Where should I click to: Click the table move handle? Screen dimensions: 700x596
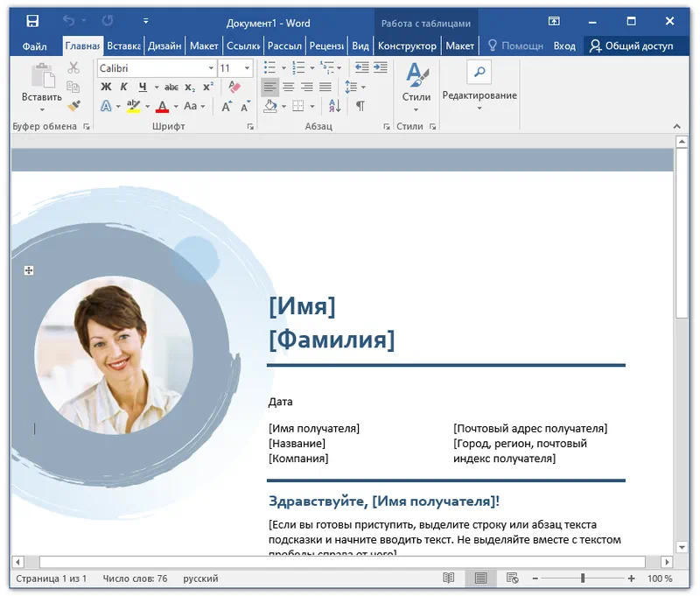[x=29, y=270]
